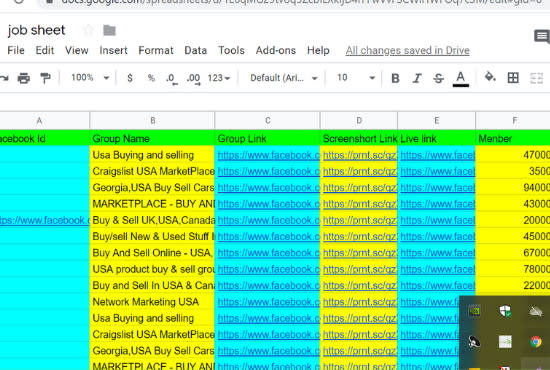This screenshot has height=370, width=550.
Task: Select column C header
Action: [268, 121]
